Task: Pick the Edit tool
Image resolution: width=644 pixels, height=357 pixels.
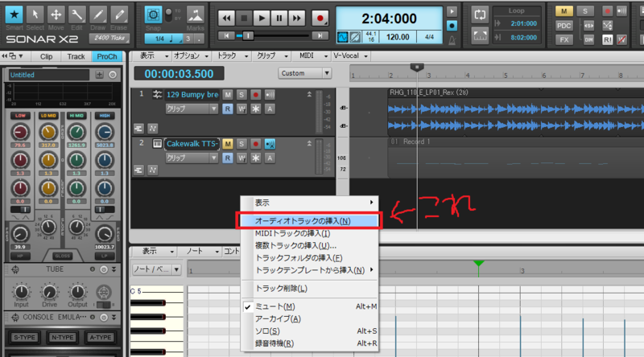Action: [76, 14]
